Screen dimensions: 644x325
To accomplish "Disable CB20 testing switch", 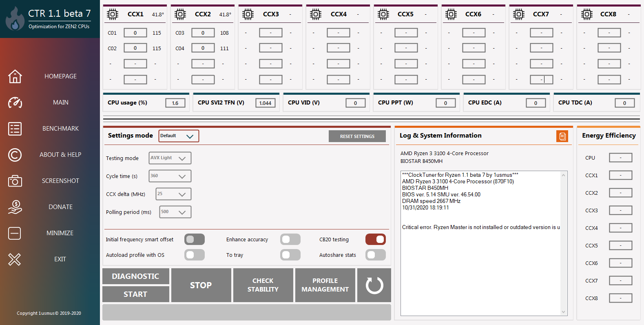I will click(x=376, y=240).
